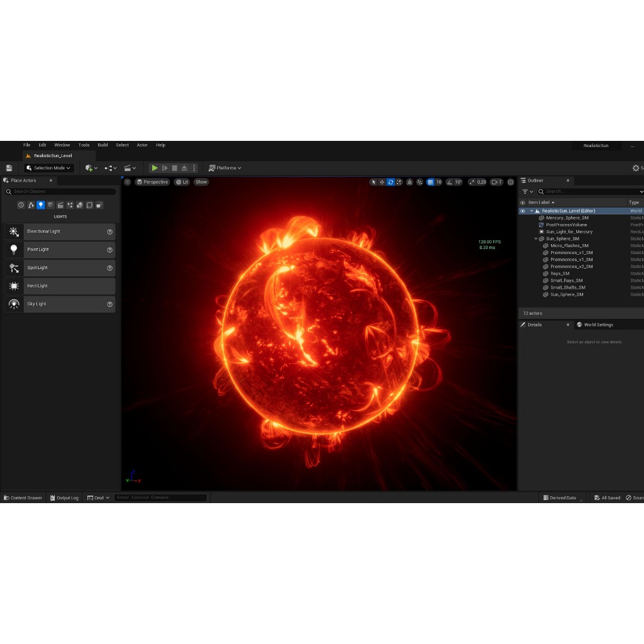The image size is (644, 644).
Task: Open the Lit view mode dropdown
Action: click(182, 182)
